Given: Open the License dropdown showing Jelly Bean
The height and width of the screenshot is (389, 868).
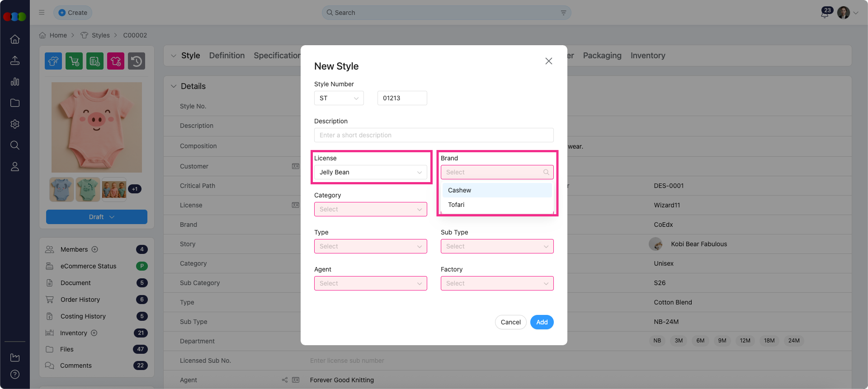Looking at the screenshot, I should [370, 172].
